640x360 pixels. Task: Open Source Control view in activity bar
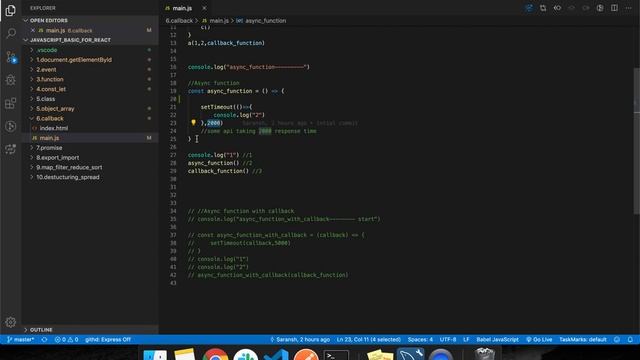[x=11, y=57]
